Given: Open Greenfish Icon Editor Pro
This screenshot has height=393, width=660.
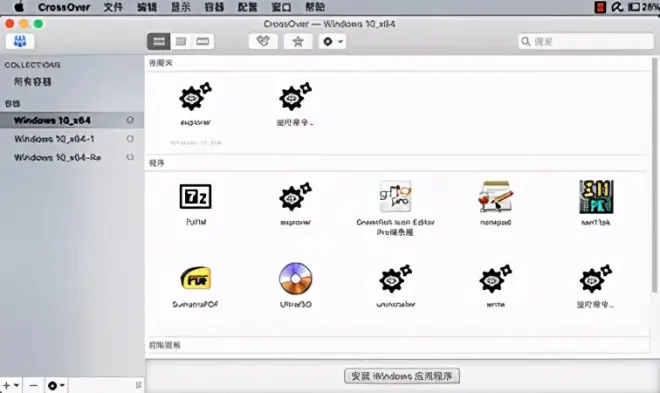Looking at the screenshot, I should tap(395, 196).
